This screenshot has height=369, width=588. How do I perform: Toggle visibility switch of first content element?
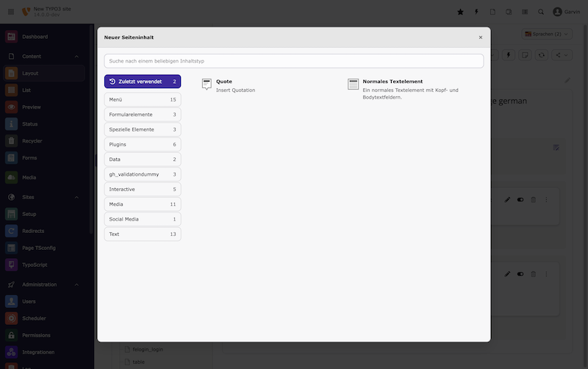point(520,199)
